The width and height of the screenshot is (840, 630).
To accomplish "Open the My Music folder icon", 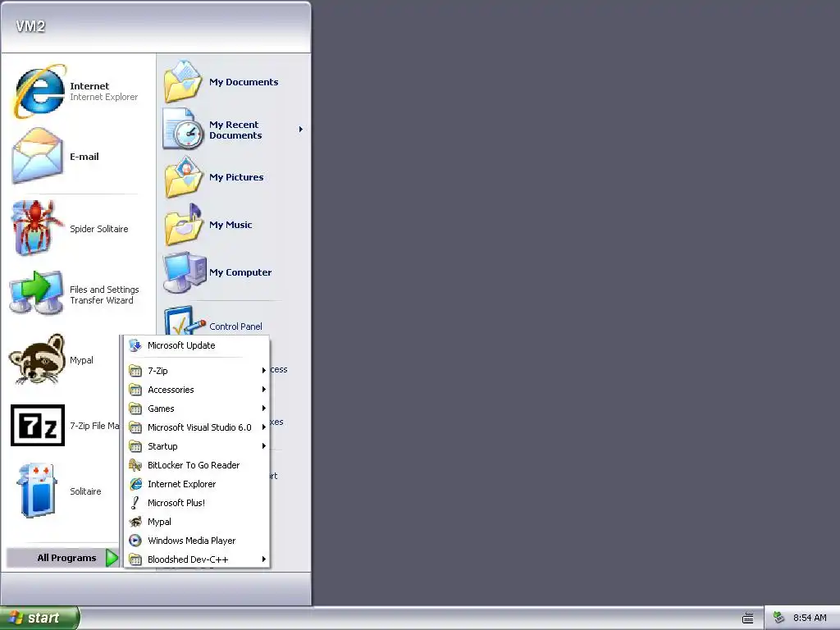I will point(183,225).
